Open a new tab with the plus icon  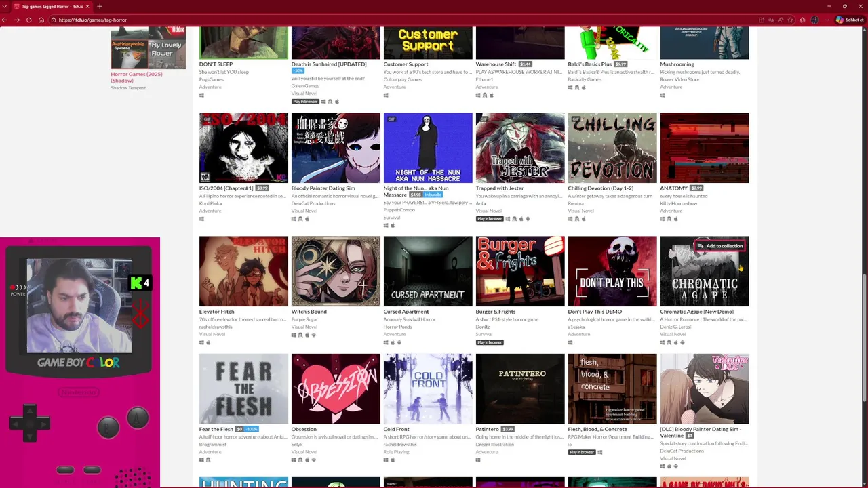coord(100,6)
